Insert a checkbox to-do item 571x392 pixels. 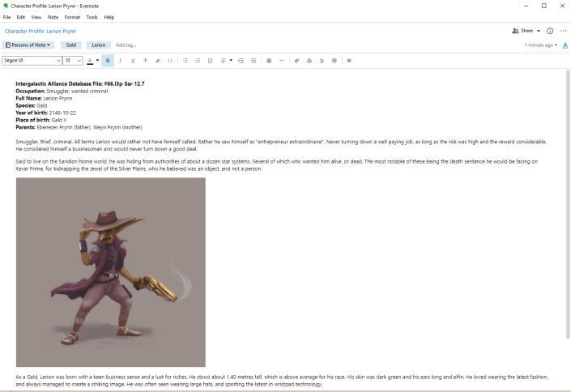[211, 61]
